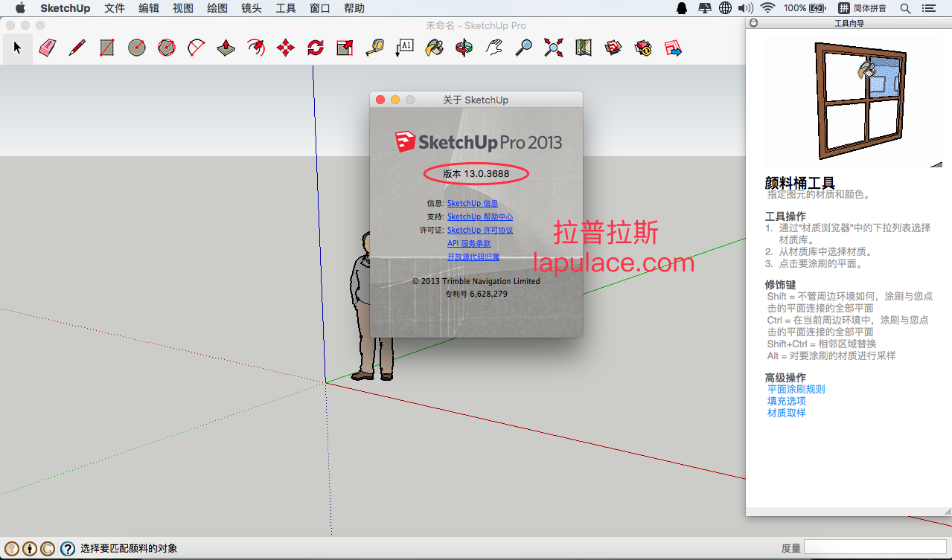This screenshot has height=560, width=952.
Task: Click the API 服务条款 link
Action: coord(469,243)
